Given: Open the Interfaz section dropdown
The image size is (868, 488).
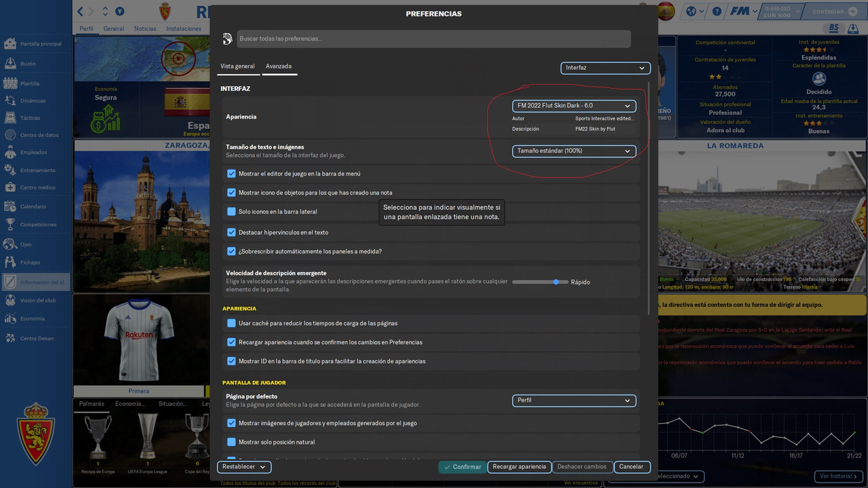Looking at the screenshot, I should [x=606, y=68].
